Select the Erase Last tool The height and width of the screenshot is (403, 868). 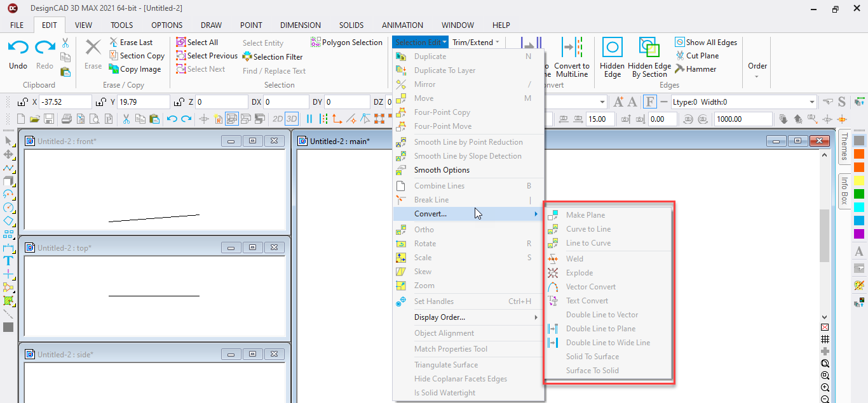(131, 43)
